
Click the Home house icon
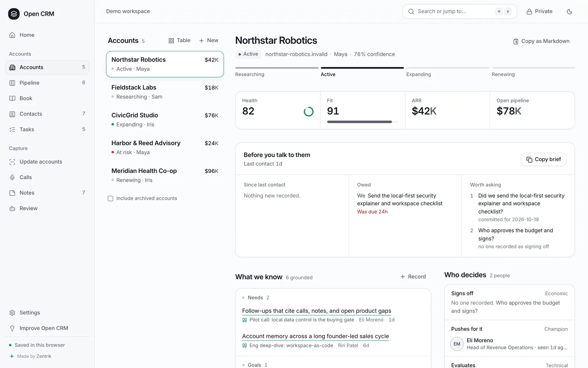coord(12,35)
